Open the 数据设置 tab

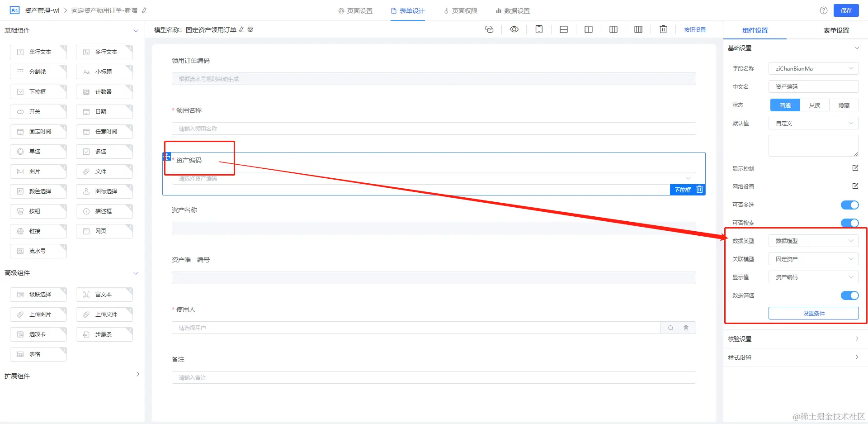[x=513, y=11]
